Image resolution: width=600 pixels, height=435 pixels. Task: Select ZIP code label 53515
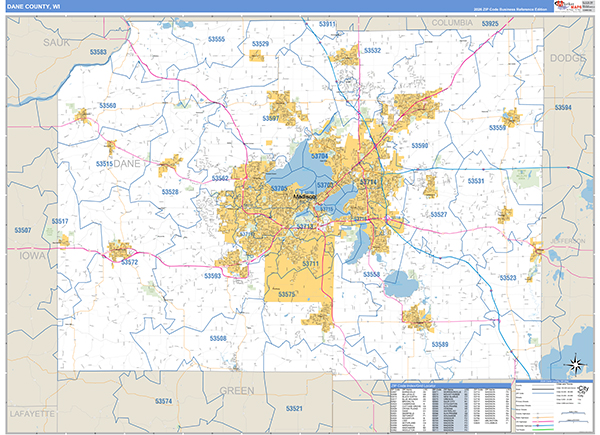[x=104, y=164]
